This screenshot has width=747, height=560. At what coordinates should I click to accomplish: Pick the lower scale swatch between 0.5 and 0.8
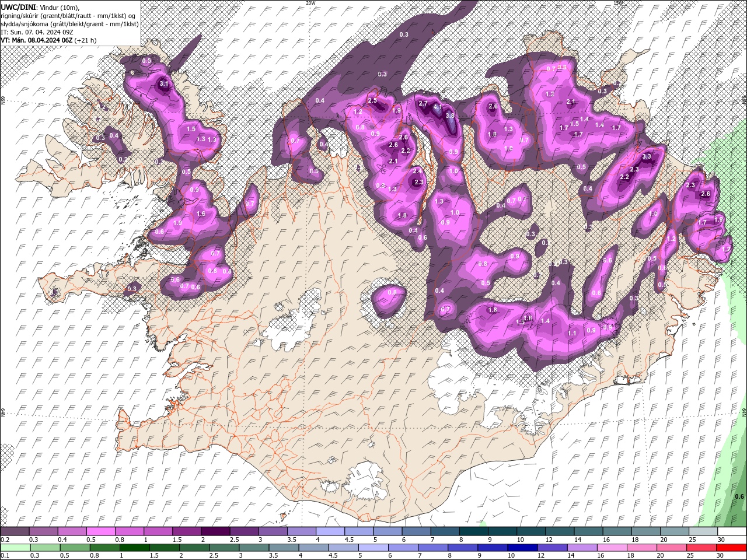coord(75,548)
